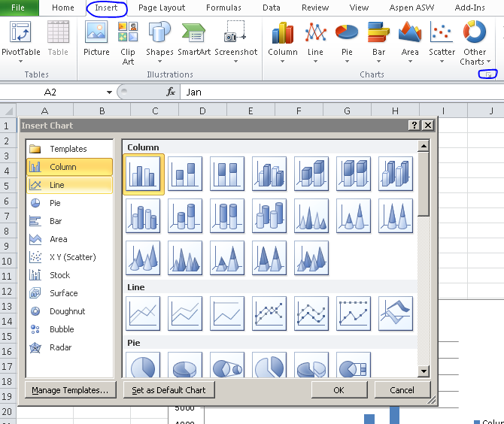Click the Other Charts ribbon icon
This screenshot has width=504, height=424.
click(x=475, y=32)
